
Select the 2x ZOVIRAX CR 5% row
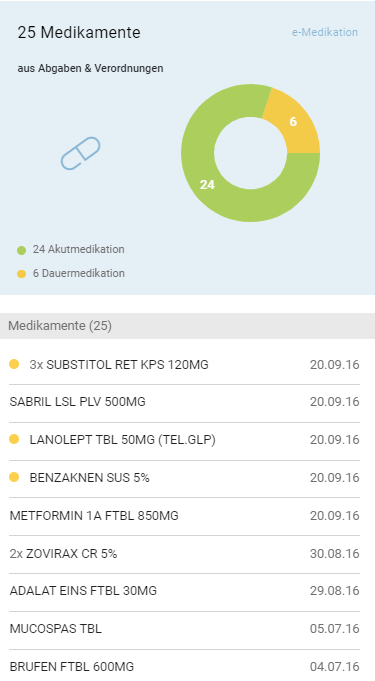(x=184, y=554)
